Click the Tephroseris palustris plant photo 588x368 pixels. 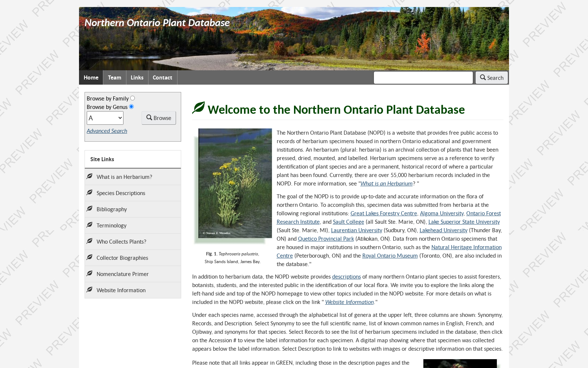pos(235,183)
